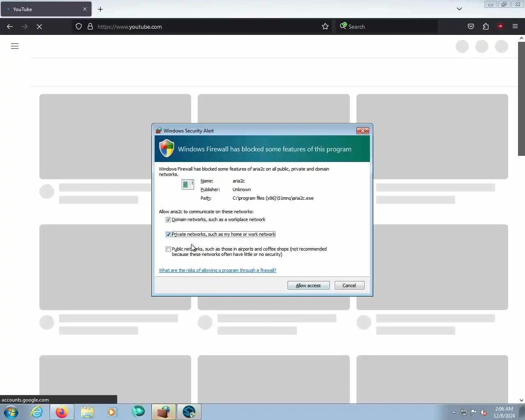Click the forward navigation arrow
525x420 pixels.
pos(25,27)
